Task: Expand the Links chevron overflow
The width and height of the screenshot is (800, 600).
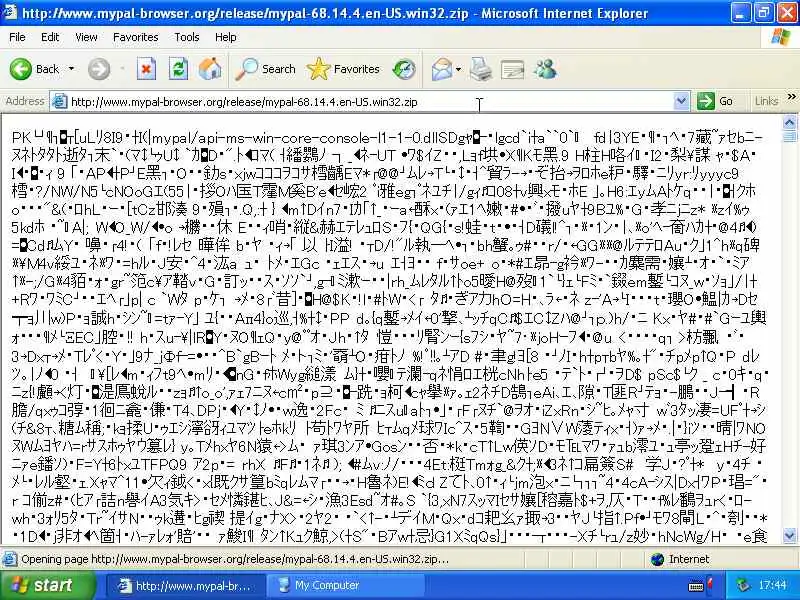Action: (791, 97)
